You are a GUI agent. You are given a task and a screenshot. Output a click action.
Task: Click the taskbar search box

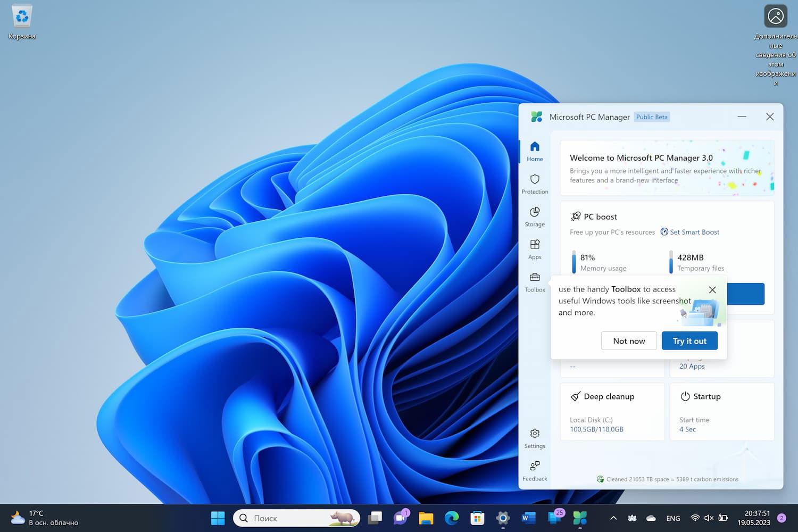(296, 518)
